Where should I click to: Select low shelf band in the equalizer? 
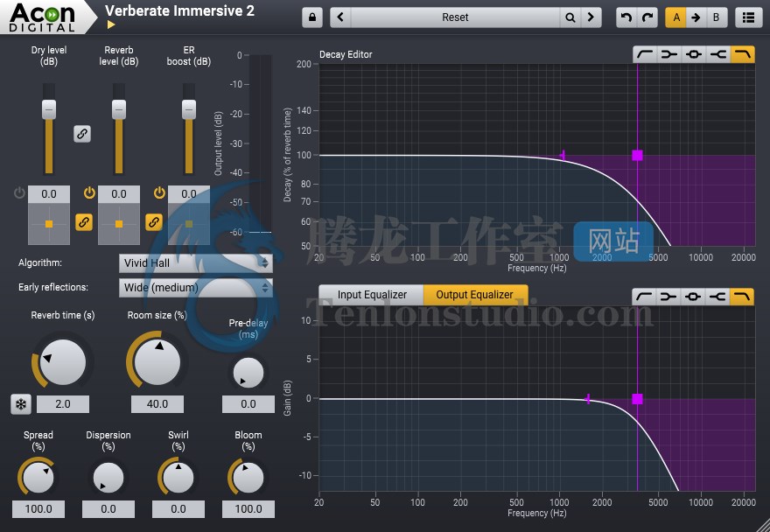pyautogui.click(x=668, y=297)
